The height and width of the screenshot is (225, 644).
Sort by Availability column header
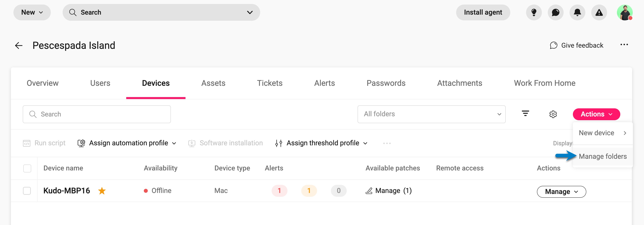pyautogui.click(x=160, y=168)
